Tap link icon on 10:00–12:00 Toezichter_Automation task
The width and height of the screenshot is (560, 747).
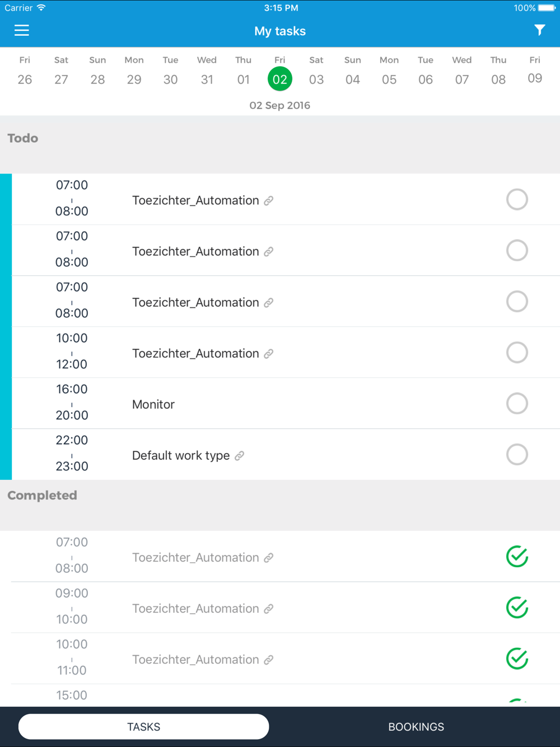(x=269, y=354)
